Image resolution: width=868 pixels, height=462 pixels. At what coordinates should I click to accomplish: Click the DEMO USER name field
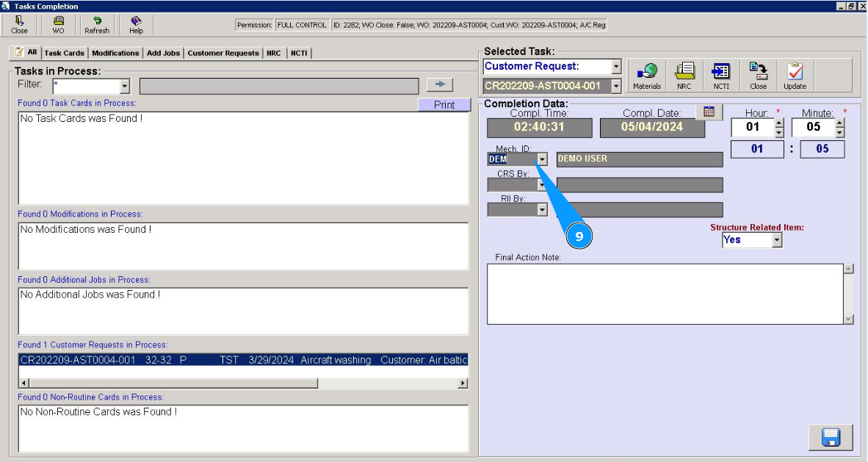coord(640,159)
